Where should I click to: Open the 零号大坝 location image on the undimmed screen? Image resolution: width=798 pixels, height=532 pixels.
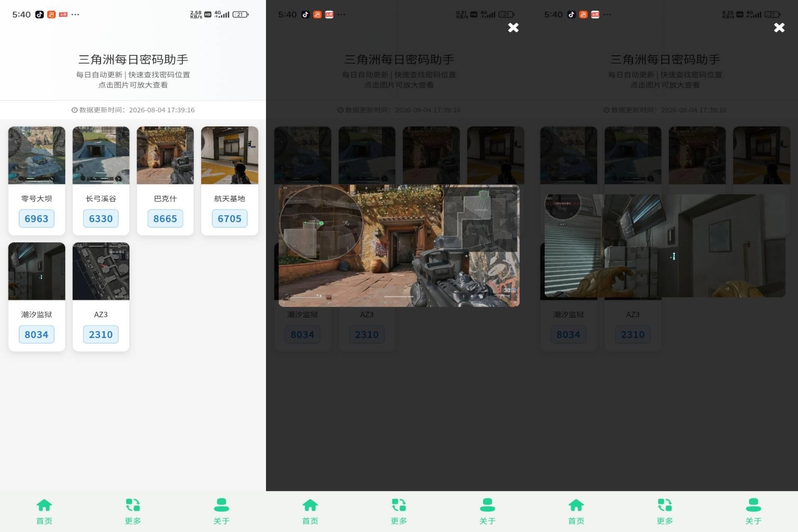click(x=37, y=155)
